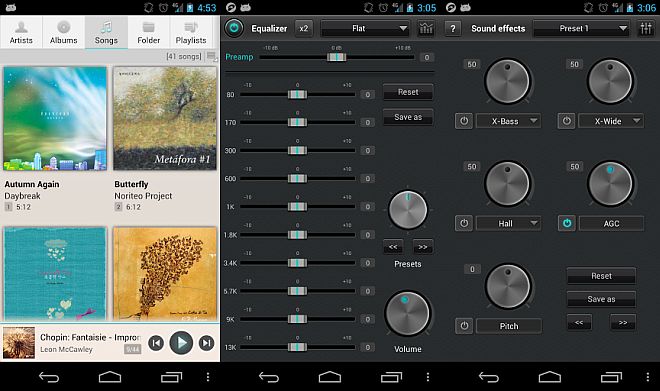Go to previous sound effects preset <<
The width and height of the screenshot is (660, 391).
(579, 323)
